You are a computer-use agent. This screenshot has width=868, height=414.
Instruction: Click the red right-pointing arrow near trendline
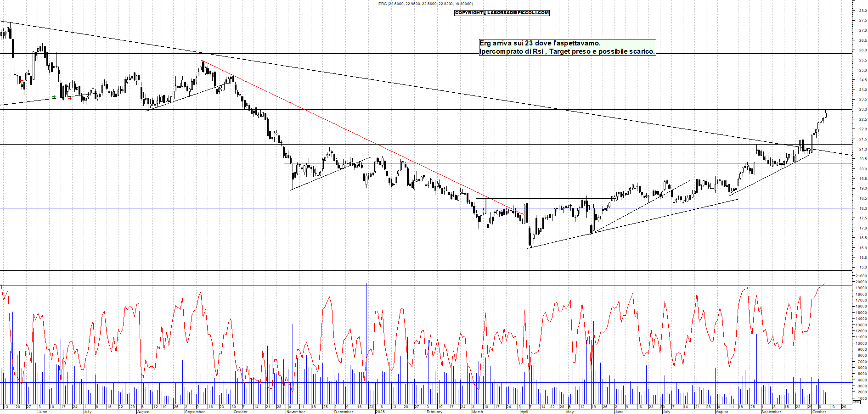(x=70, y=98)
